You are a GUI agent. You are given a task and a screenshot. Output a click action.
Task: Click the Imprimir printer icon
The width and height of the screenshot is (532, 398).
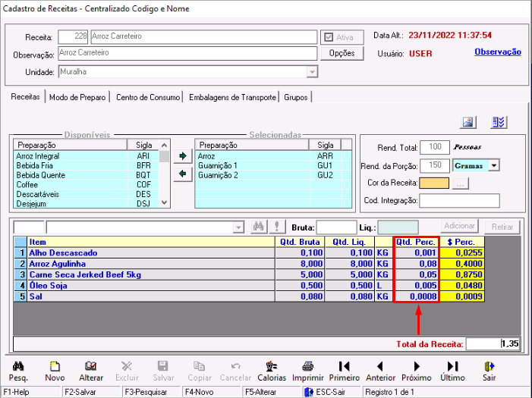[308, 366]
